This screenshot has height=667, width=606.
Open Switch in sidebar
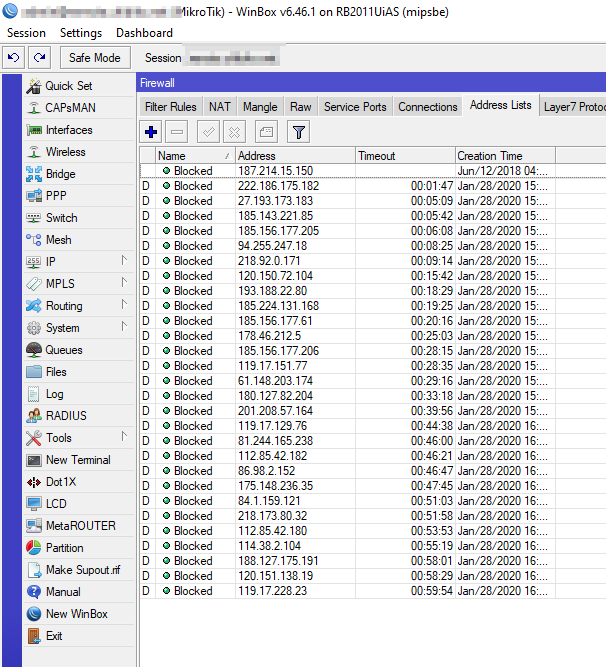point(79,218)
